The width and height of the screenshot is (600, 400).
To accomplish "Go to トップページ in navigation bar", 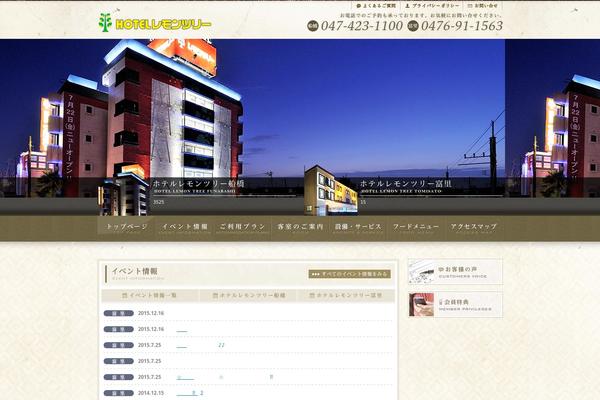I will (126, 228).
